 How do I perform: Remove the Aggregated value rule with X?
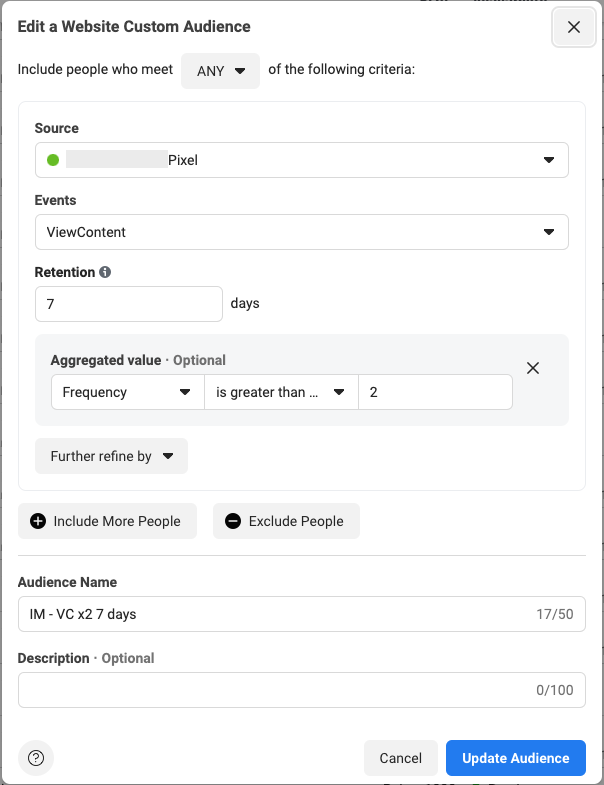(533, 368)
